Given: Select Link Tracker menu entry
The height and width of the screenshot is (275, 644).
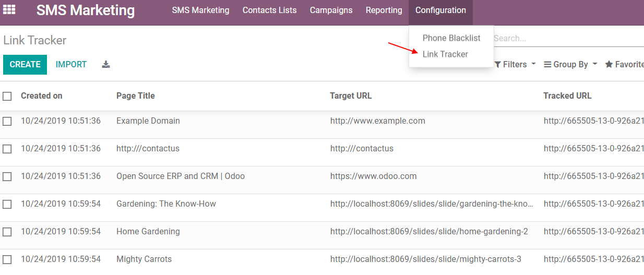Looking at the screenshot, I should tap(445, 54).
